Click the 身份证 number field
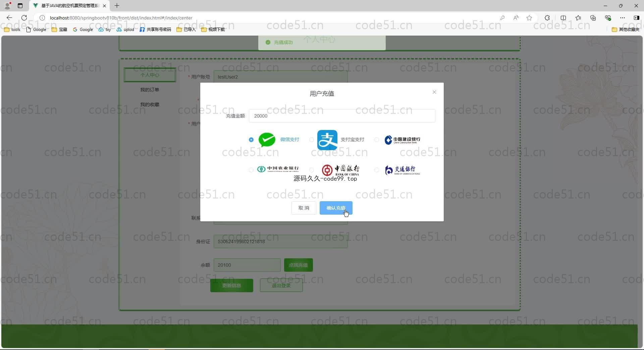644x350 pixels. tap(281, 242)
